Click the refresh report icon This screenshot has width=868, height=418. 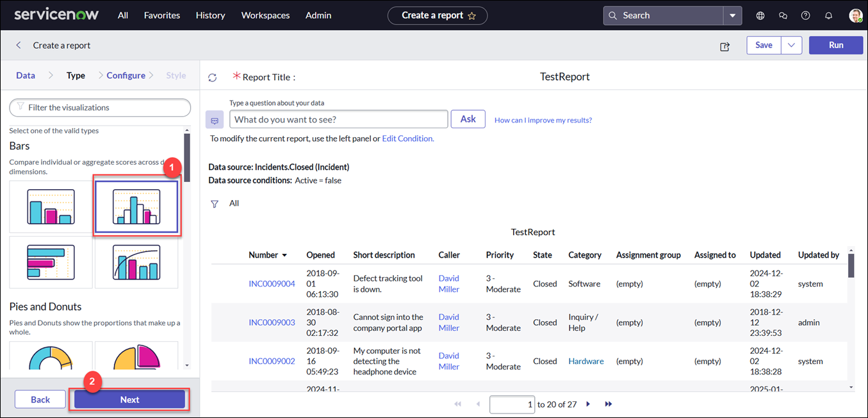pyautogui.click(x=213, y=78)
